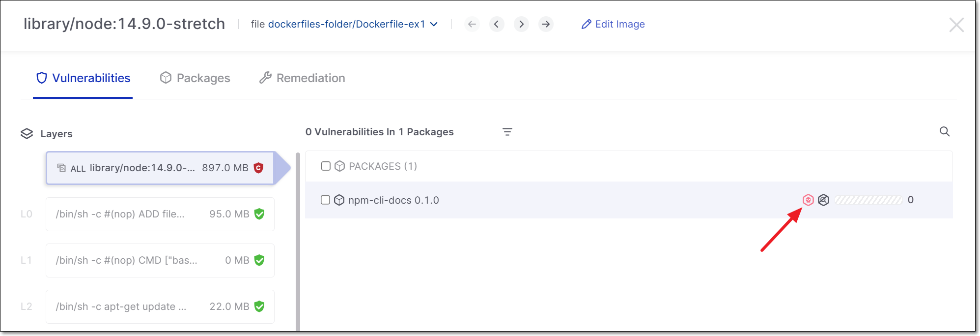Click the PACKAGES (1) header label
This screenshot has width=980, height=336.
[383, 166]
